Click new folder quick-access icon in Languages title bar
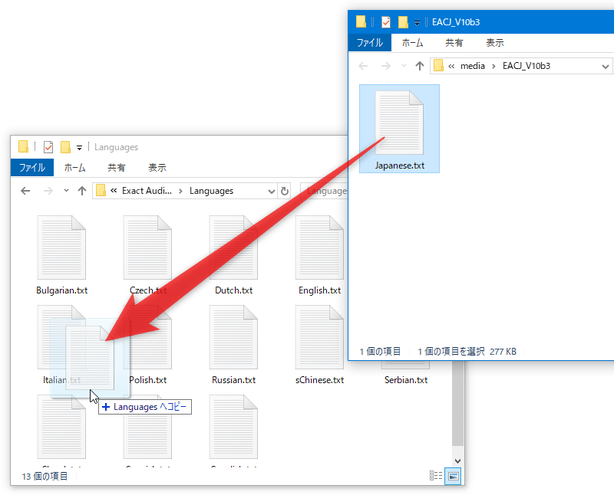 pyautogui.click(x=65, y=147)
